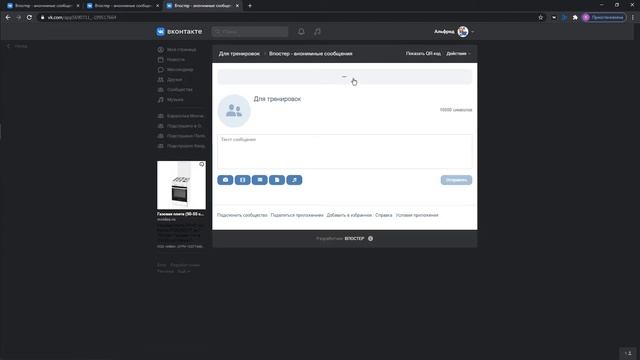The height and width of the screenshot is (360, 640).
Task: Open Сообщества in the left sidebar
Action: click(x=175, y=89)
